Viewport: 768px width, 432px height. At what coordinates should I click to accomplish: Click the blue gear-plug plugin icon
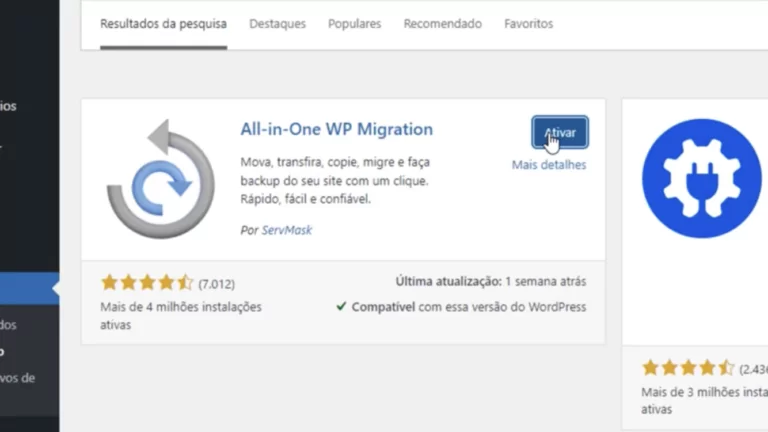(701, 178)
